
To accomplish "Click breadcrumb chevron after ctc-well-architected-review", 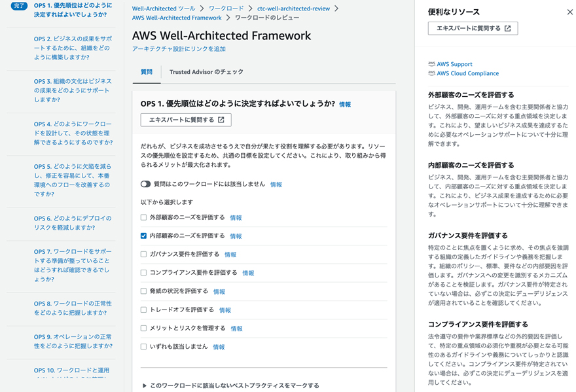I will click(x=336, y=9).
